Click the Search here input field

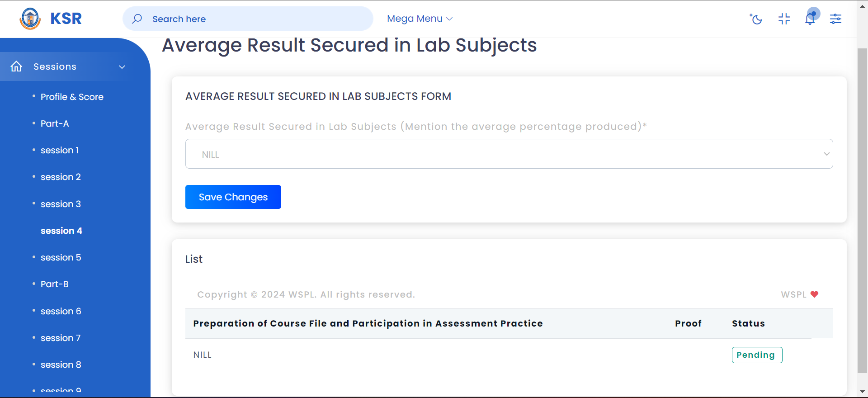(x=248, y=19)
